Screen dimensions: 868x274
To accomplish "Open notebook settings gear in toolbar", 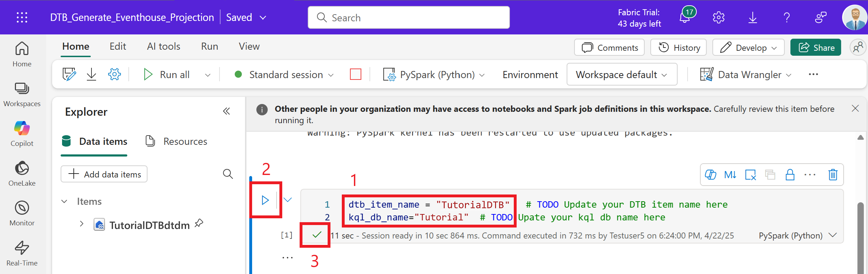I will (115, 75).
